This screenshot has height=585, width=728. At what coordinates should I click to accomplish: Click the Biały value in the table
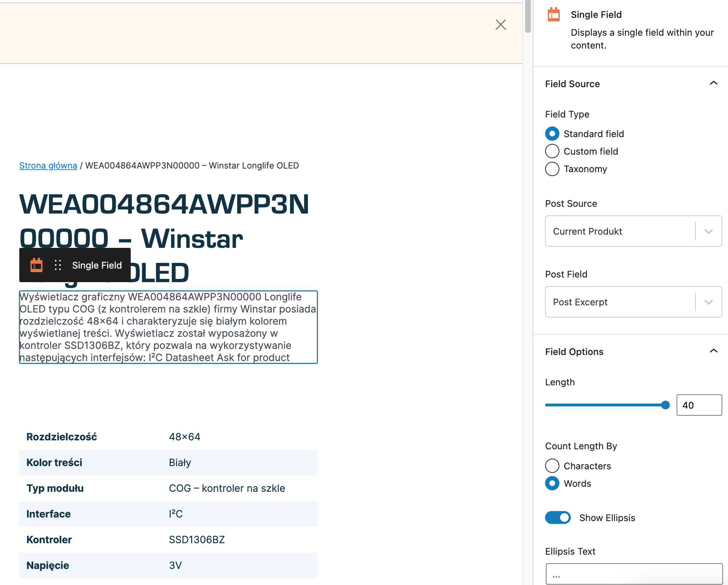point(180,462)
